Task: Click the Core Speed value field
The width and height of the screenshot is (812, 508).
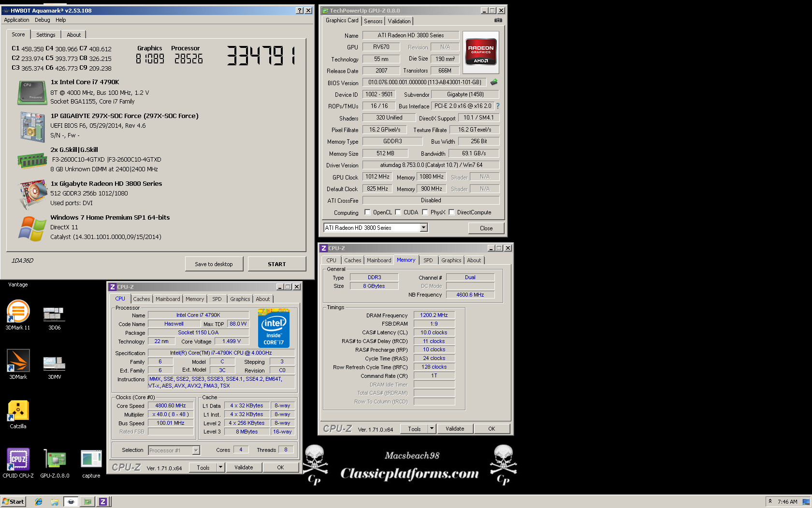Action: point(171,405)
